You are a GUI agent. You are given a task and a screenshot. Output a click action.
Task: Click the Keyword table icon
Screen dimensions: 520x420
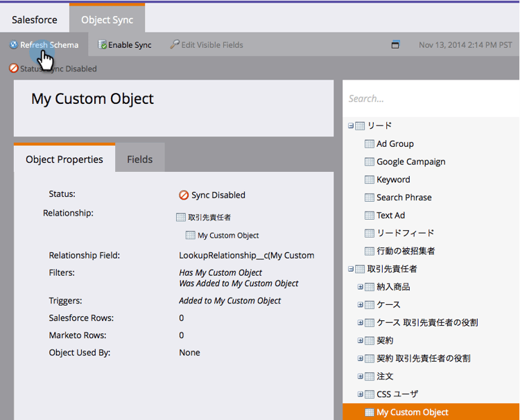coord(370,180)
